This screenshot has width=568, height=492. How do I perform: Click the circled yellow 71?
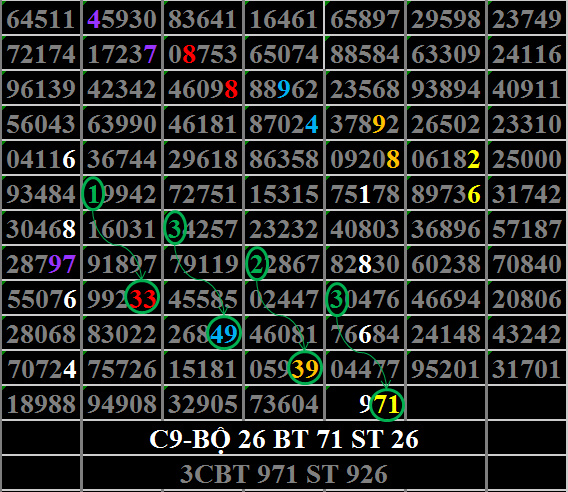click(x=387, y=404)
